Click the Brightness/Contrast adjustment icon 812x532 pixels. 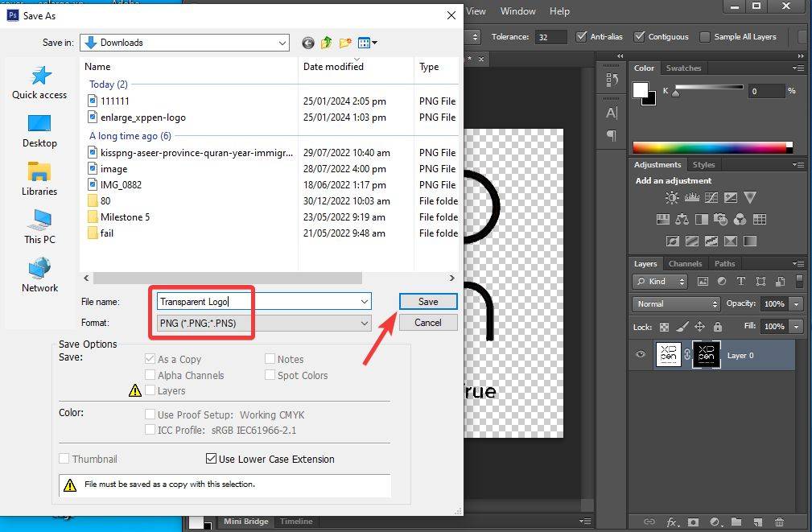pyautogui.click(x=672, y=198)
